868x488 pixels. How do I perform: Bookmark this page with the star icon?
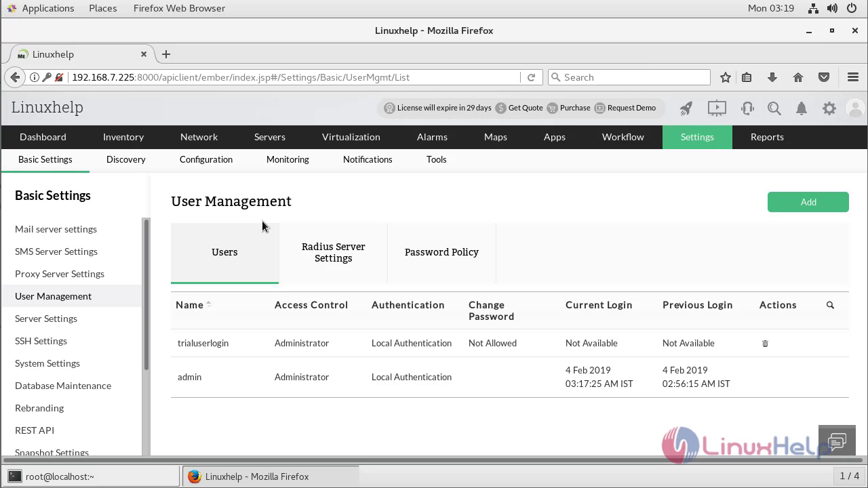pyautogui.click(x=725, y=77)
